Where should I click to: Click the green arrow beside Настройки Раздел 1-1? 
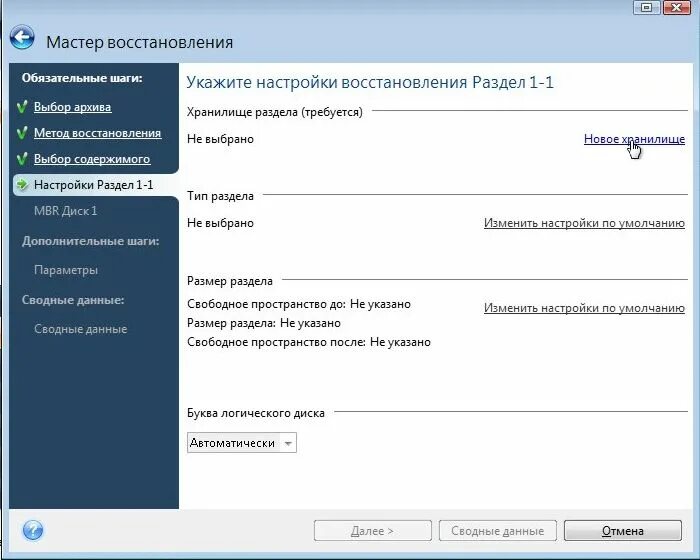pyautogui.click(x=22, y=184)
